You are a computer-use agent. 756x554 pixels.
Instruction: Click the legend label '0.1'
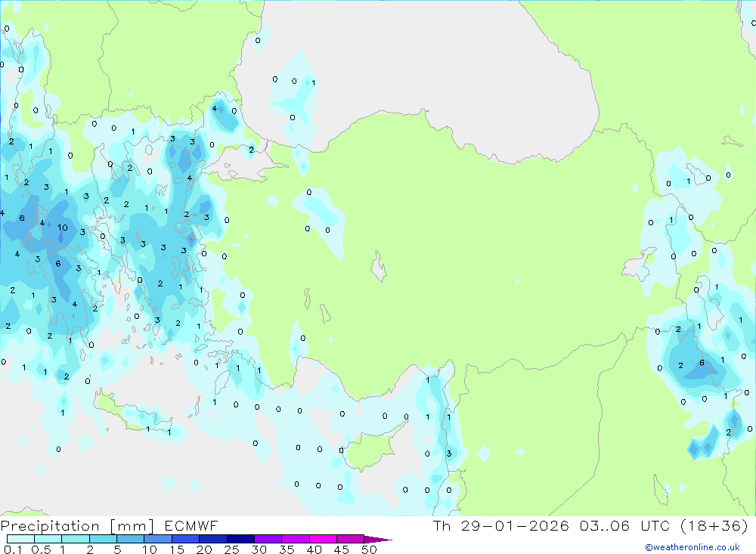coord(13,549)
